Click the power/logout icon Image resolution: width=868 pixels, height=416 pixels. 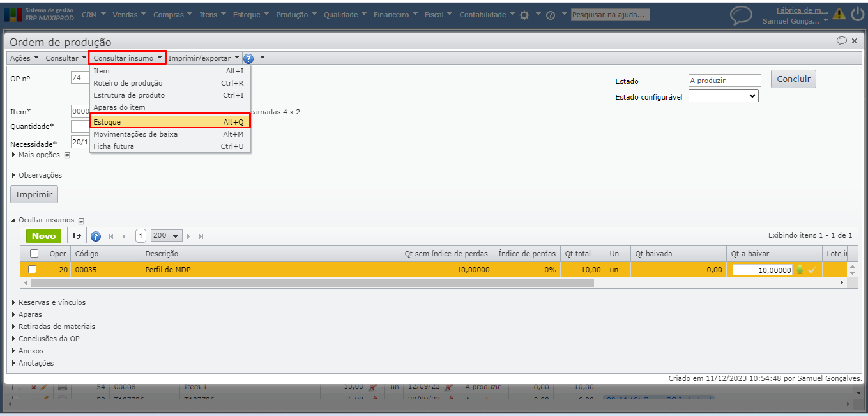pyautogui.click(x=857, y=13)
